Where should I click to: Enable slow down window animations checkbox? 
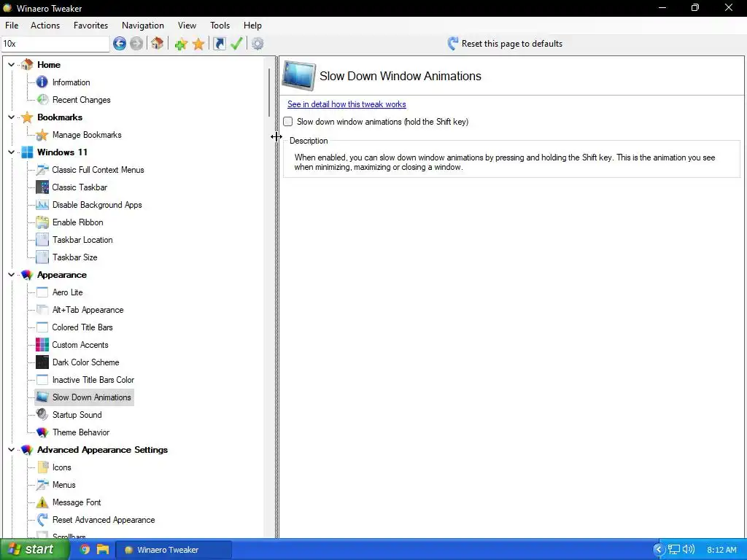tap(287, 122)
